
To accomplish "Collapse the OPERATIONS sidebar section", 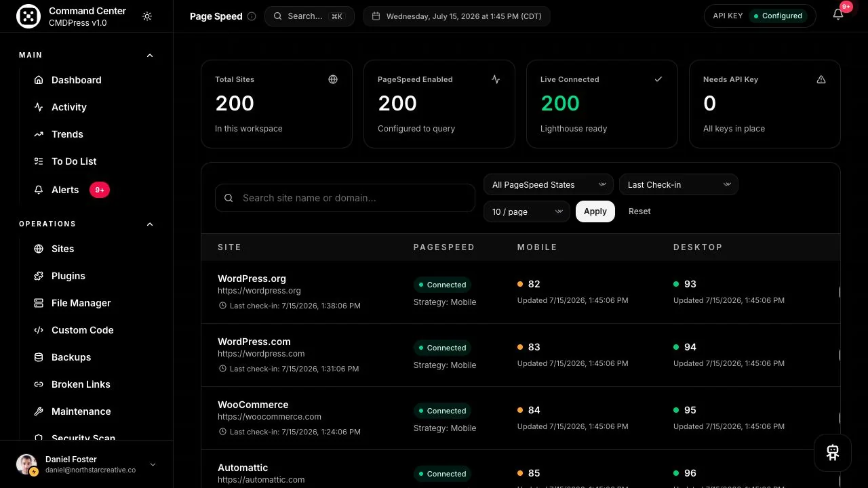I will (150, 224).
